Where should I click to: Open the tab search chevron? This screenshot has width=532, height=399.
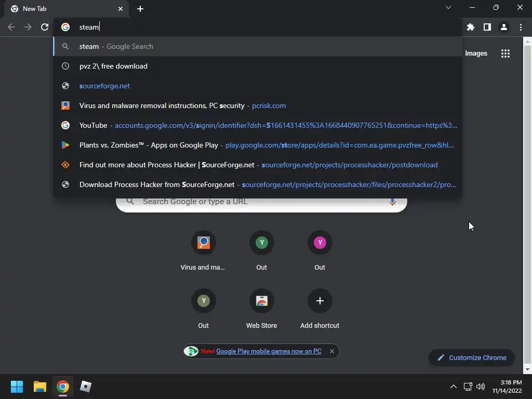tap(448, 7)
